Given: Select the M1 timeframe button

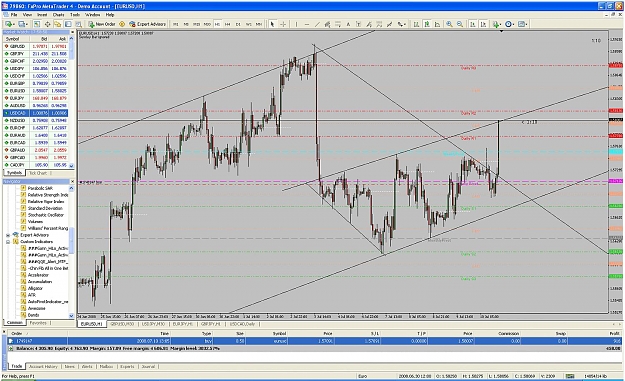Looking at the screenshot, I should click(x=175, y=24).
